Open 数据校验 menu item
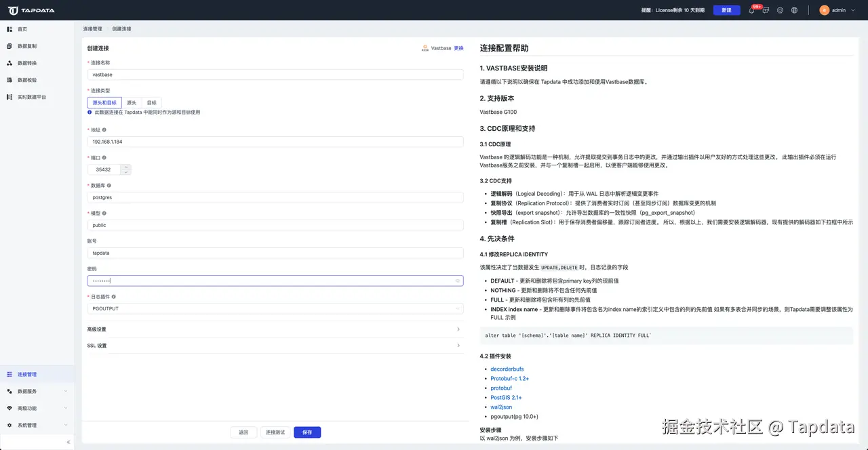Image resolution: width=868 pixels, height=450 pixels. click(37, 80)
